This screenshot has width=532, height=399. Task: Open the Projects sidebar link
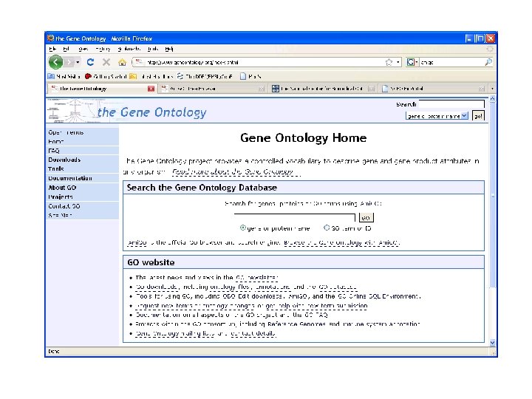[x=61, y=197]
